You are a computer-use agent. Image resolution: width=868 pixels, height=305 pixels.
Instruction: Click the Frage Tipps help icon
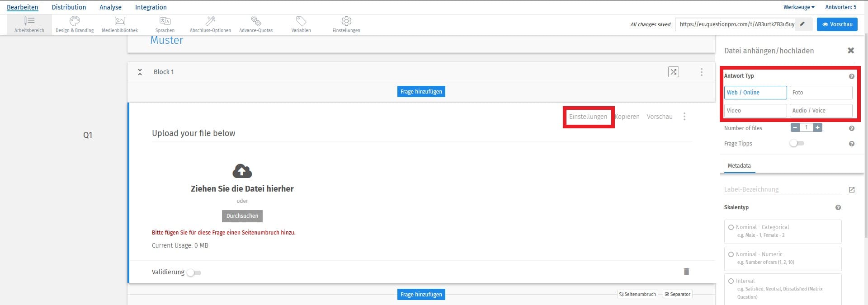pyautogui.click(x=852, y=144)
